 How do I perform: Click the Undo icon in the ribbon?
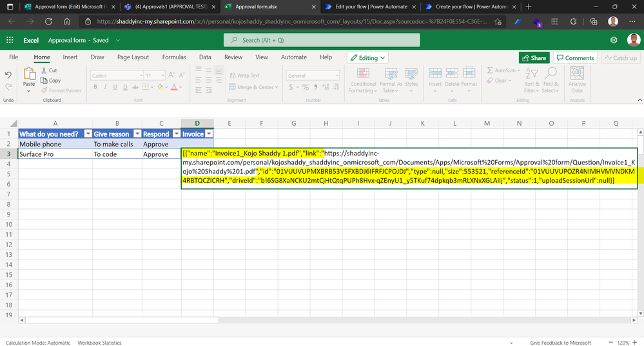coord(8,75)
